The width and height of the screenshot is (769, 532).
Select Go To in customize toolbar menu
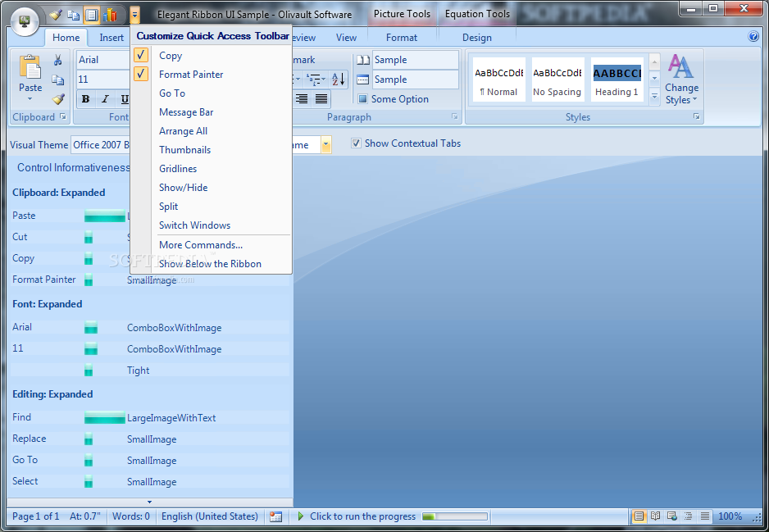pos(172,93)
